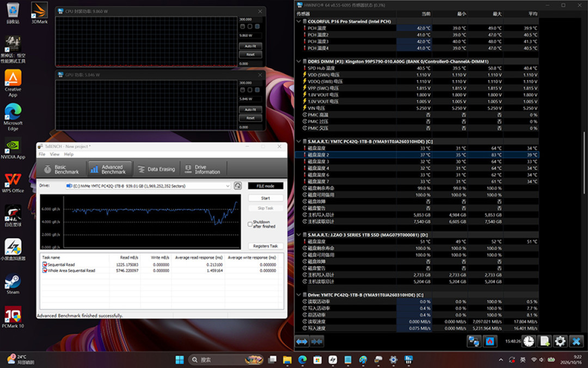The height and width of the screenshot is (368, 588).
Task: Click the log file page icon in HWiNFO
Action: pyautogui.click(x=544, y=341)
